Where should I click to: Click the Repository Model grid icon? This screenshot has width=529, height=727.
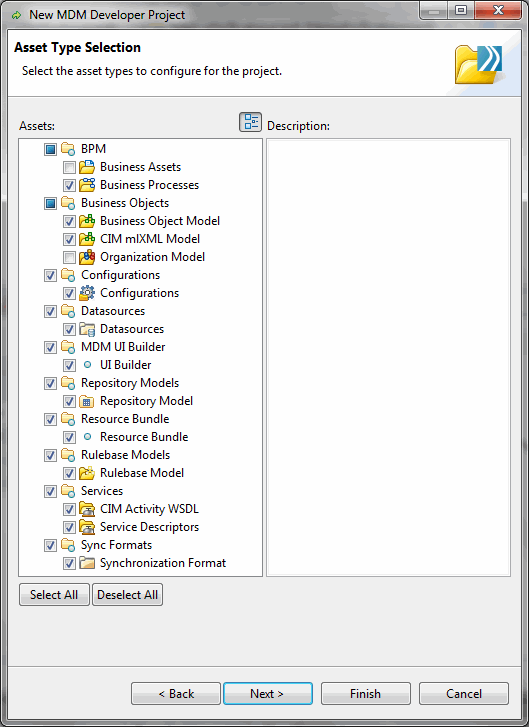point(87,402)
